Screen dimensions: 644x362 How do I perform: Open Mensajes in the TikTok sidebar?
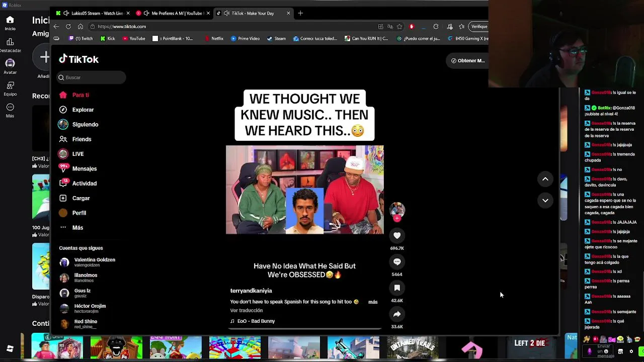coord(77,169)
